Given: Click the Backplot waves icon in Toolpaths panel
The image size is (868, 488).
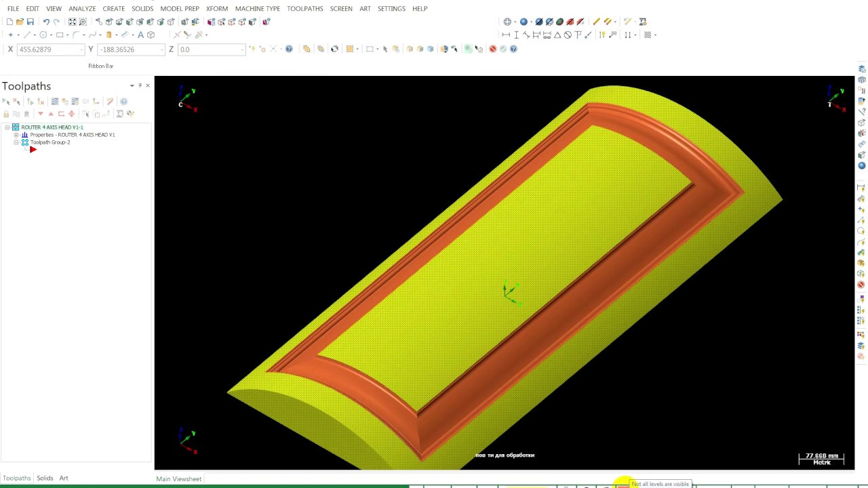Looking at the screenshot, I should click(x=55, y=102).
